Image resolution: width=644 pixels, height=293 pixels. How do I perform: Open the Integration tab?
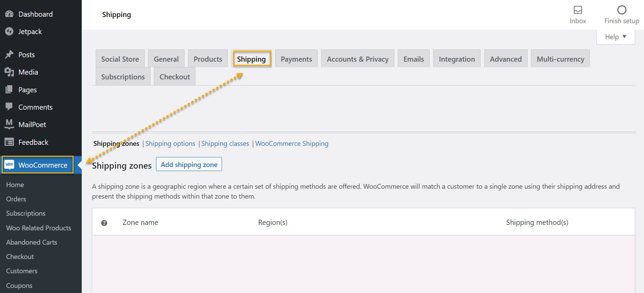pos(457,59)
